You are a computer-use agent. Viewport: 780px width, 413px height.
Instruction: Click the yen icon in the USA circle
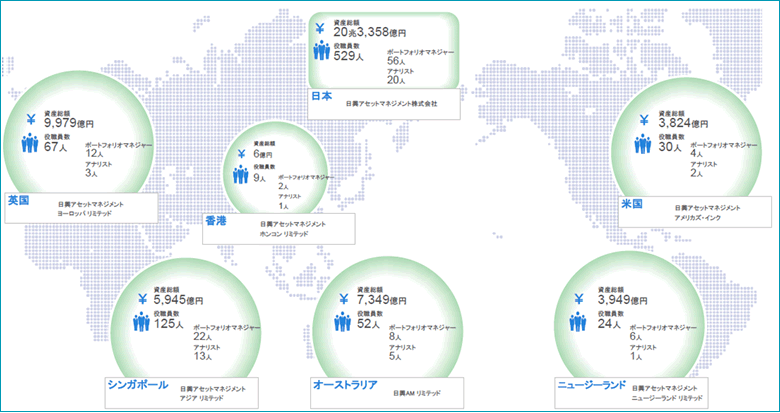644,120
